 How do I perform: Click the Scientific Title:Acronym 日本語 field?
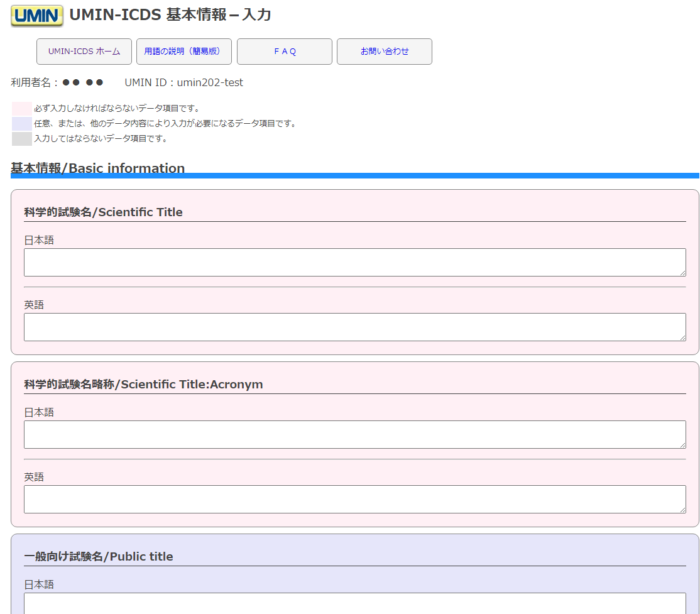(x=354, y=434)
